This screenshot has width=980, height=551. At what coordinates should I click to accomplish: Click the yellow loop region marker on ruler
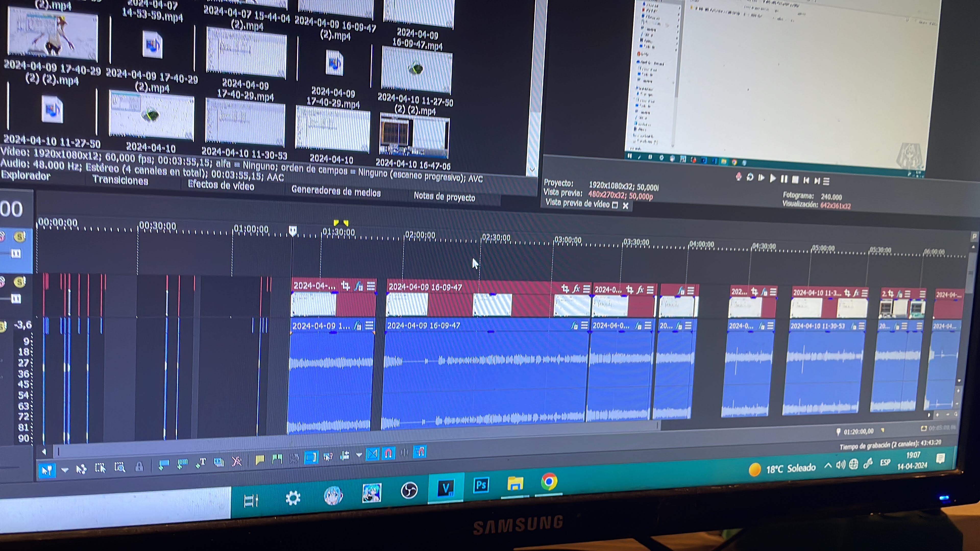coord(341,223)
